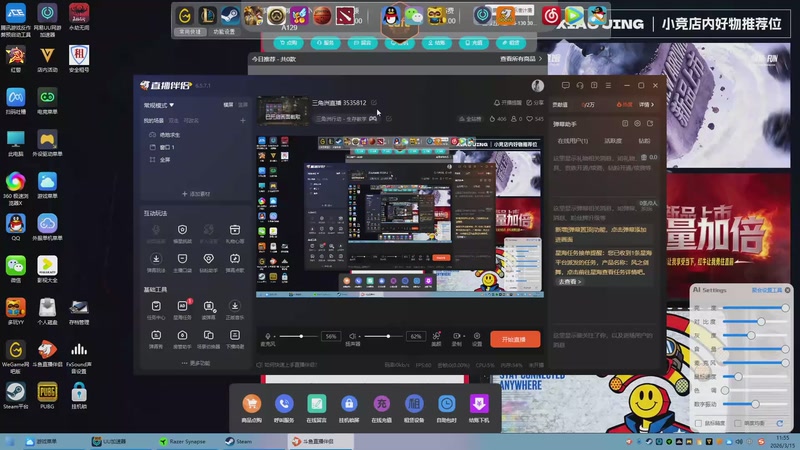Click 挂机锁屏 lock icon in bottom dock
The image size is (800, 450).
pyautogui.click(x=349, y=404)
